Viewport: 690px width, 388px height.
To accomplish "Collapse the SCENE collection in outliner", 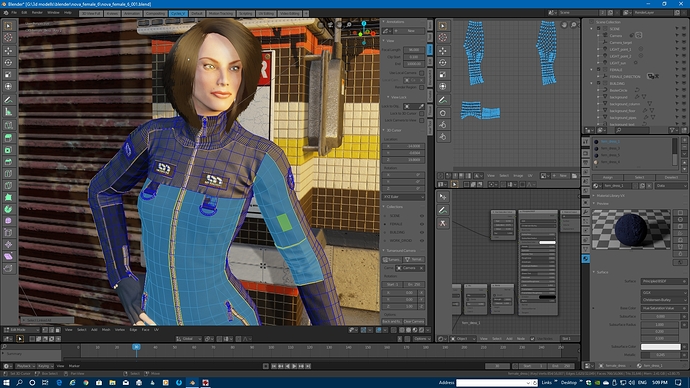I will [591, 29].
